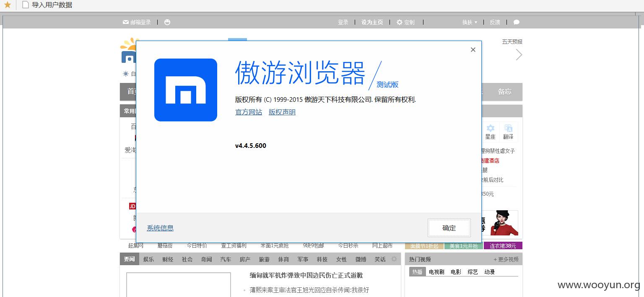644x297 pixels.
Task: Click the 面膜节1折起 banner
Action: pos(424,246)
